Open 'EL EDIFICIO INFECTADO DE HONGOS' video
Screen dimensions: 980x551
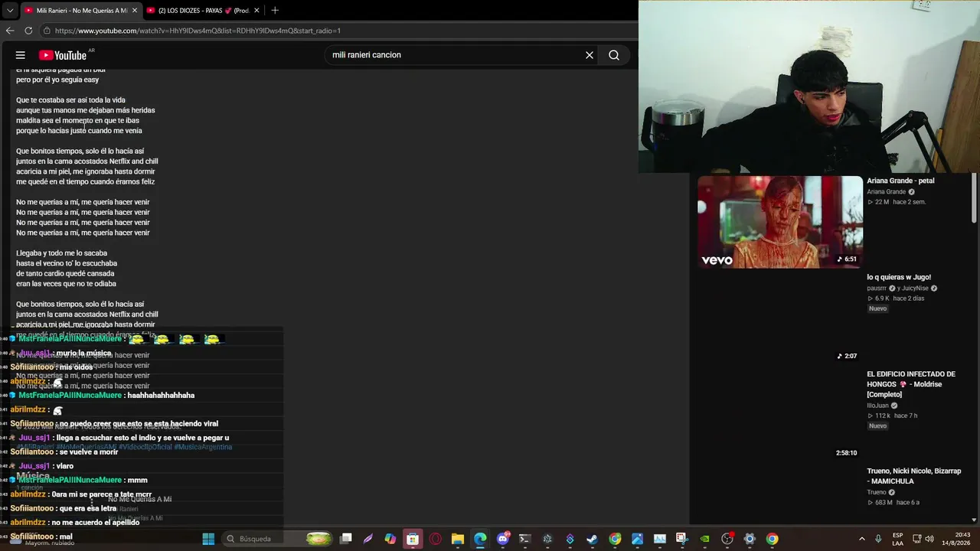911,384
